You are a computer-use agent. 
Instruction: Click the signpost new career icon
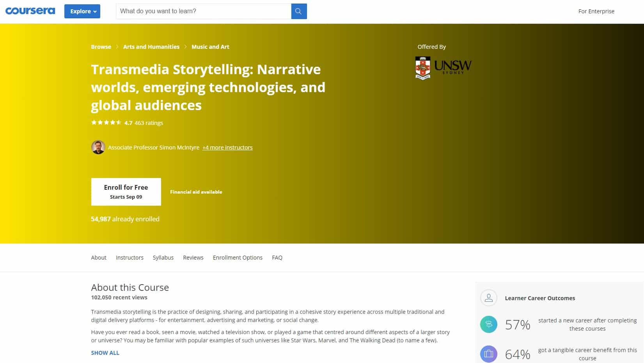488,324
